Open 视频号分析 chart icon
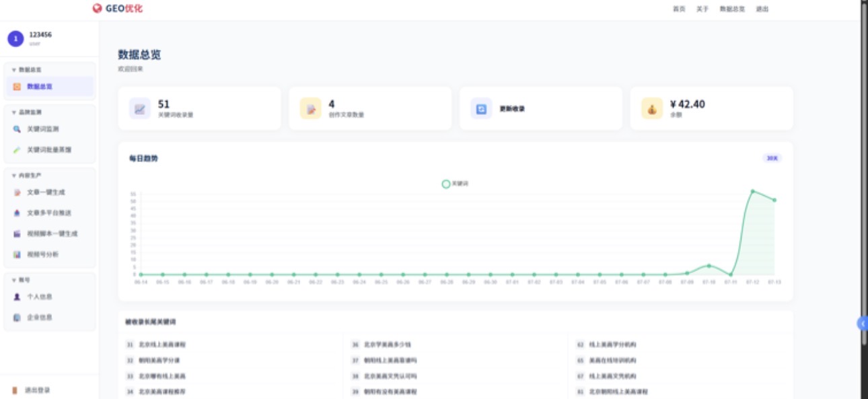This screenshot has height=399, width=868. [x=17, y=254]
